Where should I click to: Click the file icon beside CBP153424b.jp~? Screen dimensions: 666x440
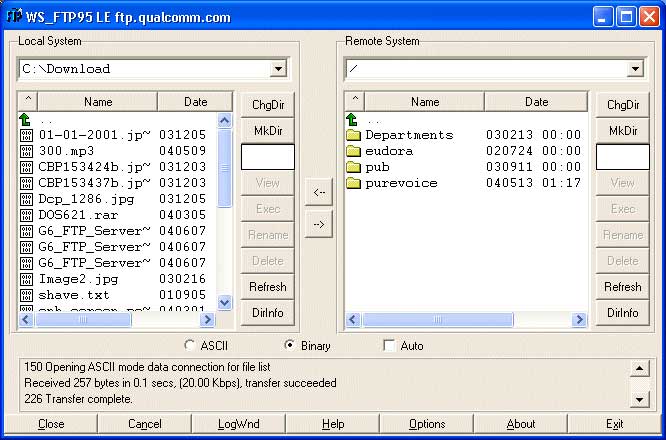[26, 167]
